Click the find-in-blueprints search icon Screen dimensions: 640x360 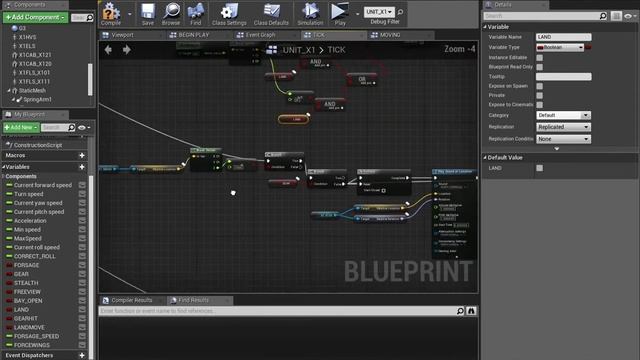(460, 311)
